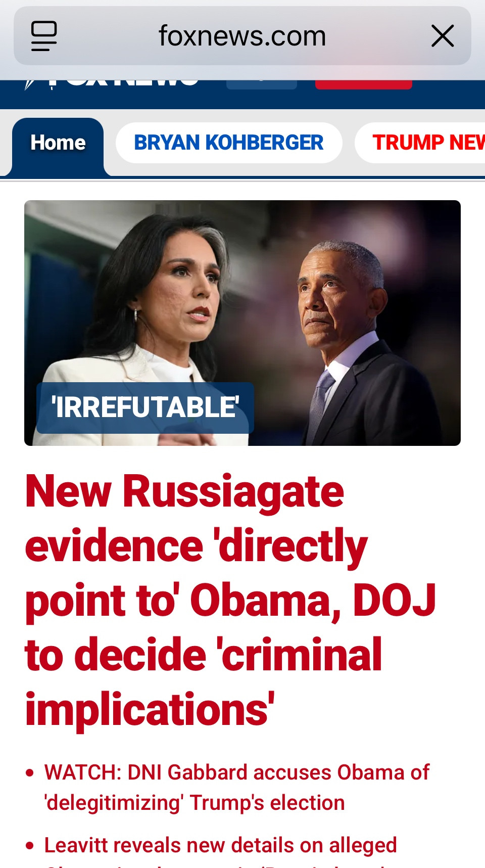
Task: Open the lead story photo
Action: 243,323
